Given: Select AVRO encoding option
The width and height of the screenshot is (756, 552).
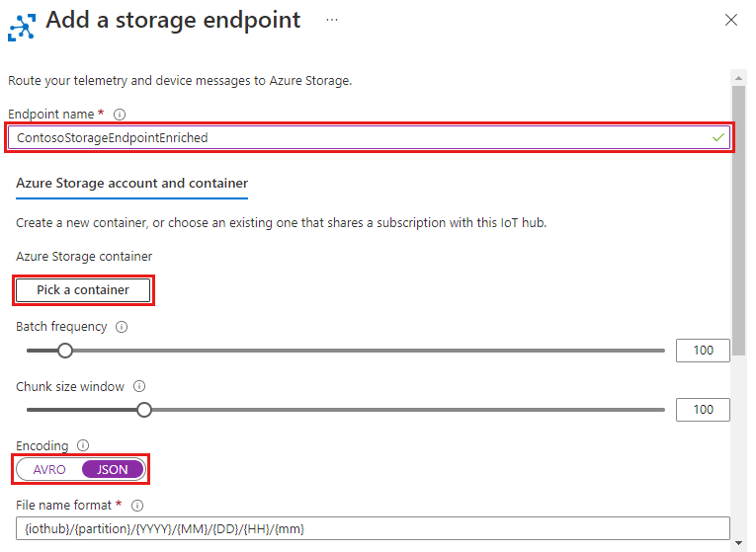Looking at the screenshot, I should [x=49, y=470].
